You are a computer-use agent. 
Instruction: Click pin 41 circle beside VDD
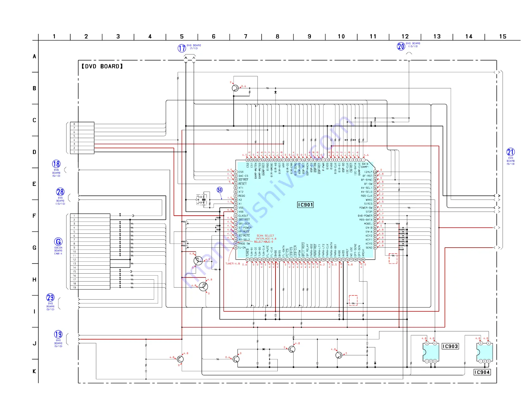tap(236, 212)
